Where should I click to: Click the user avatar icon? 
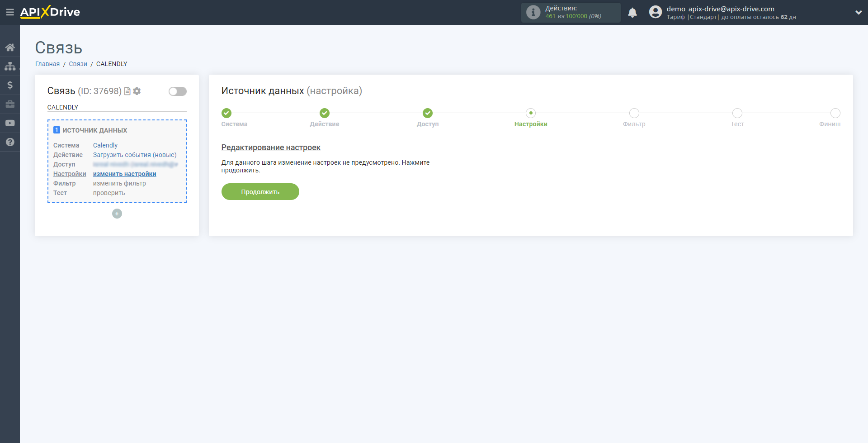click(x=656, y=12)
